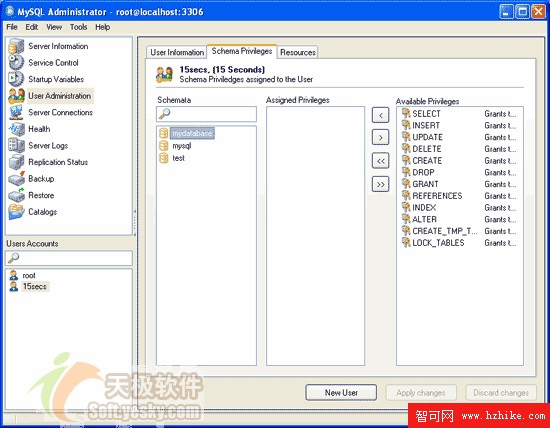
Task: Click the Discard changes button
Action: coord(501,393)
